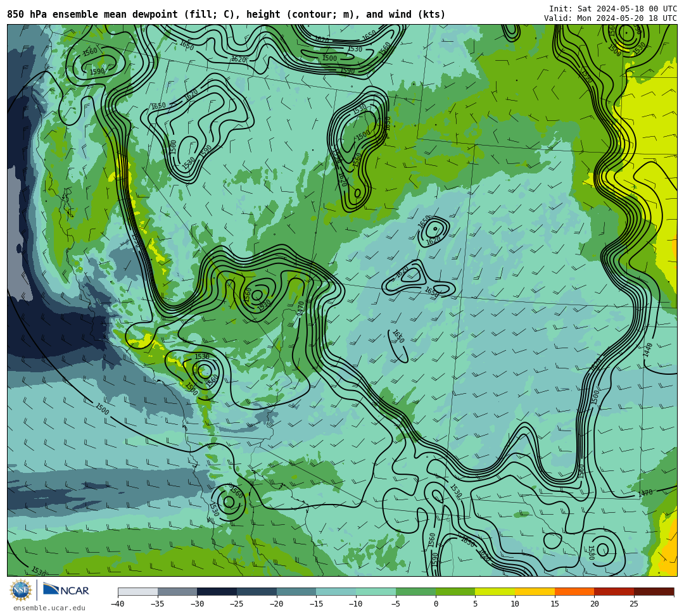Select the 'Init: Sat 2024-05-18 00 UTC' text

click(613, 9)
